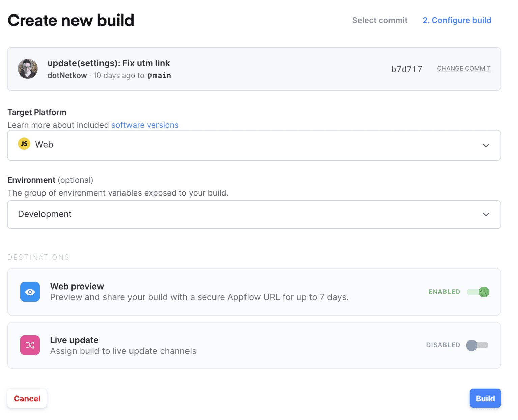
Task: Click the git branch icon next to main
Action: pyautogui.click(x=150, y=76)
